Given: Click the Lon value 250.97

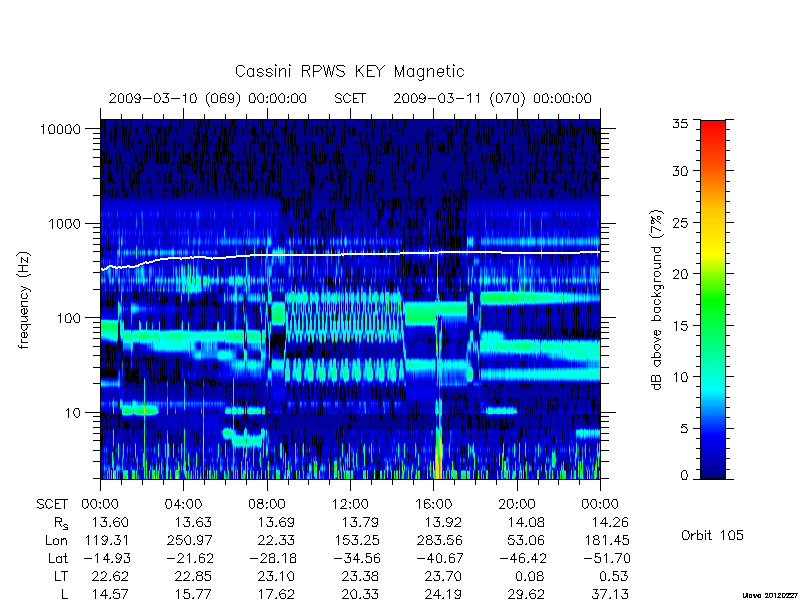Looking at the screenshot, I should [x=189, y=540].
